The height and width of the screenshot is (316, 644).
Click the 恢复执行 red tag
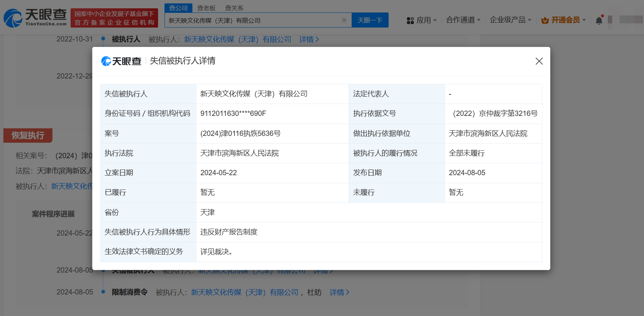28,136
